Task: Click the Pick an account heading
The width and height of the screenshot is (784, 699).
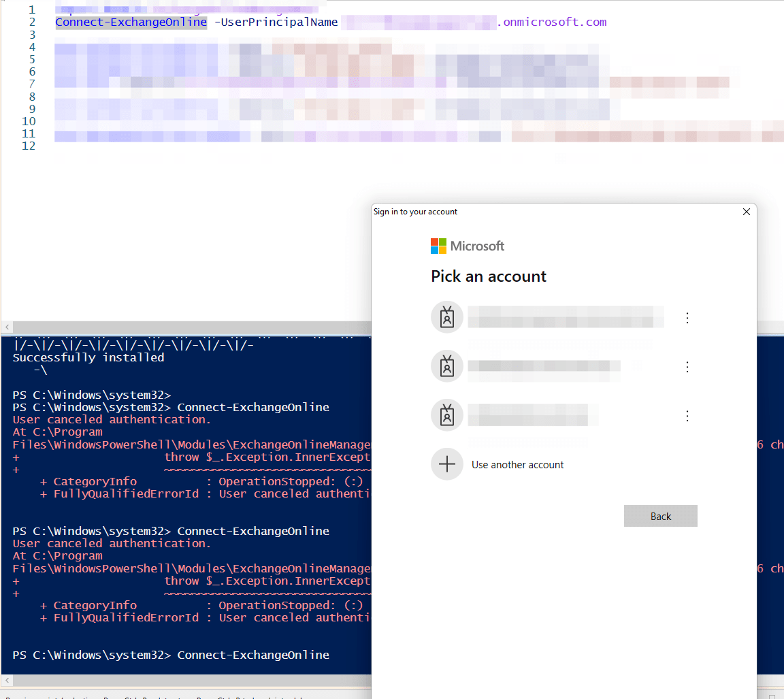Action: tap(488, 276)
